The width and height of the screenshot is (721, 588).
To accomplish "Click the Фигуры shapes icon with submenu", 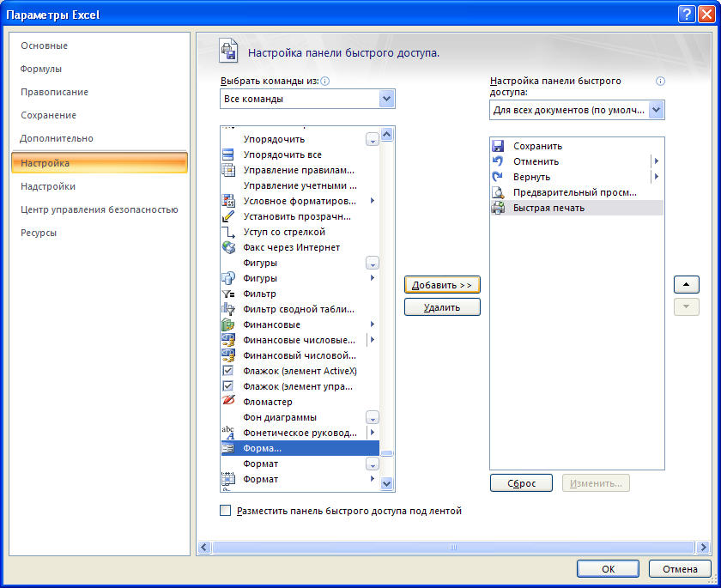I will [x=228, y=278].
